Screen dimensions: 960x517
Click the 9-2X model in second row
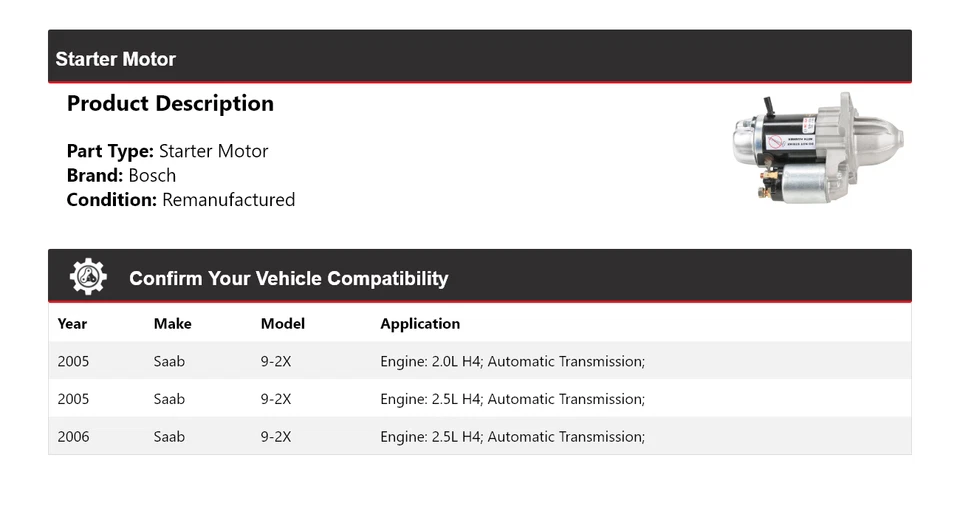(x=276, y=399)
